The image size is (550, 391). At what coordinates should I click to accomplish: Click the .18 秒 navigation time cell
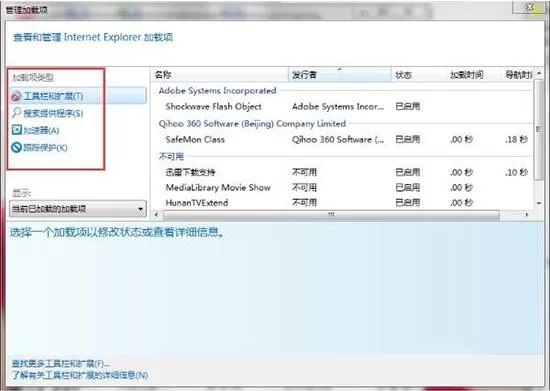(x=516, y=140)
